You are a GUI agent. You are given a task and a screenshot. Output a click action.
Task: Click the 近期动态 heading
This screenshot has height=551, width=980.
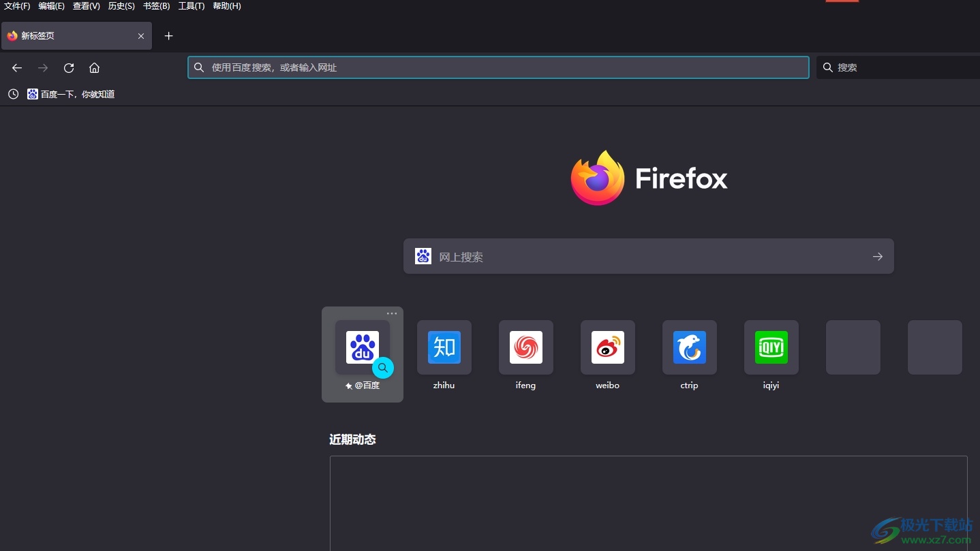pyautogui.click(x=352, y=439)
